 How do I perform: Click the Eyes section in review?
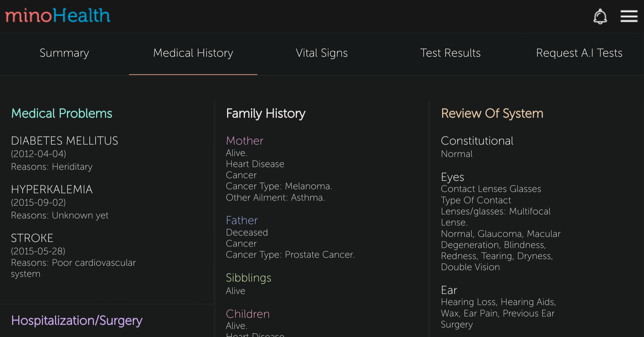[x=452, y=177]
